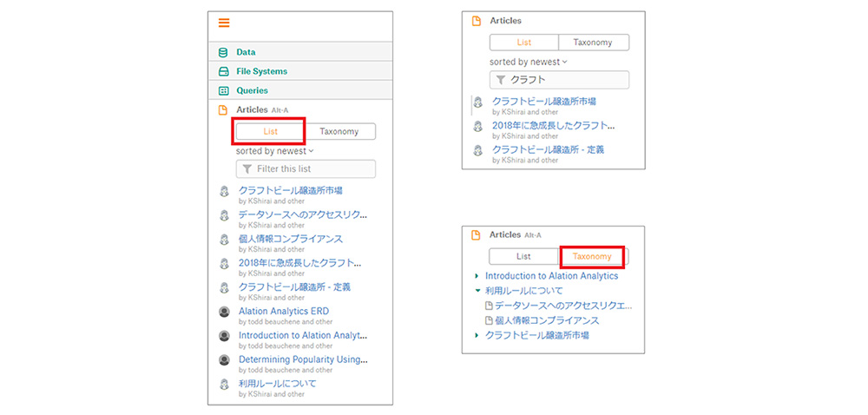This screenshot has width=868, height=415.
Task: Click the Articles document icon in left panel
Action: [x=223, y=110]
